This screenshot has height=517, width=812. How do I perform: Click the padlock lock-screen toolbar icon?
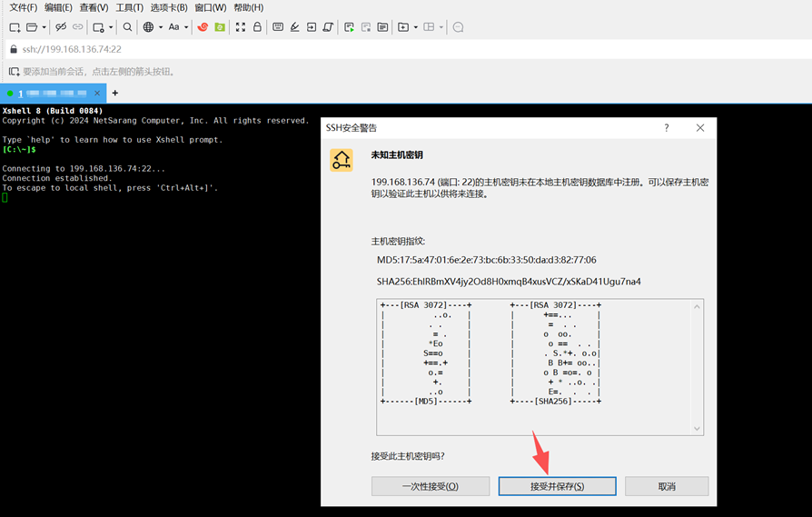pyautogui.click(x=257, y=27)
